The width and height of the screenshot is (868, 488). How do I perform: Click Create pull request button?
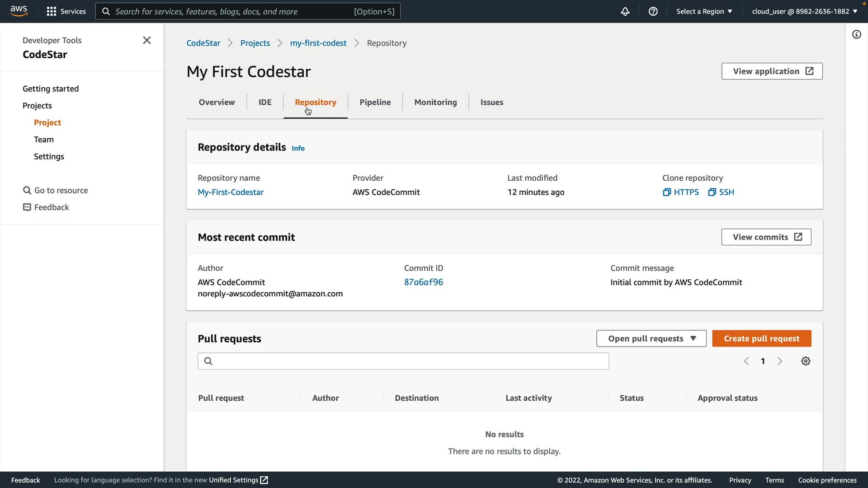coord(761,338)
